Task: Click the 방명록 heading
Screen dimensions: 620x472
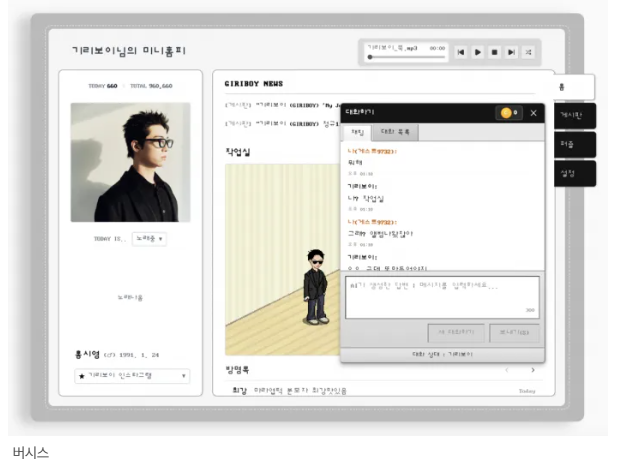Action: coord(237,370)
